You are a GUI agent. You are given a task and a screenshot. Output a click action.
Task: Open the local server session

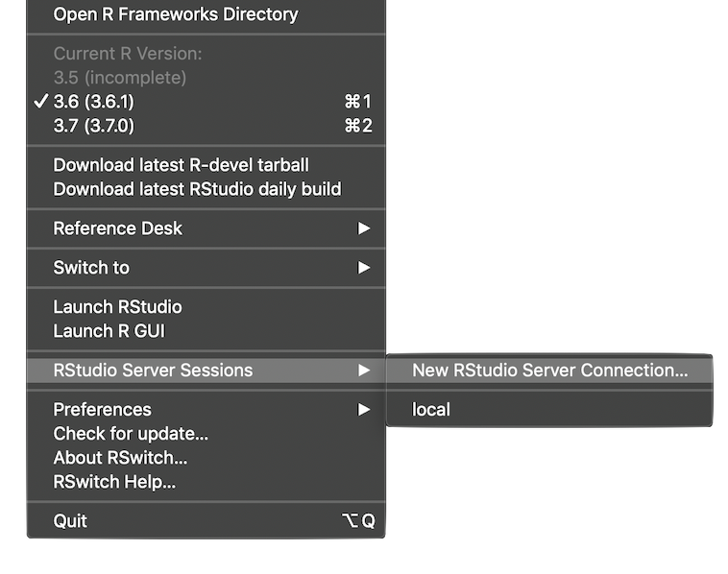(x=431, y=410)
